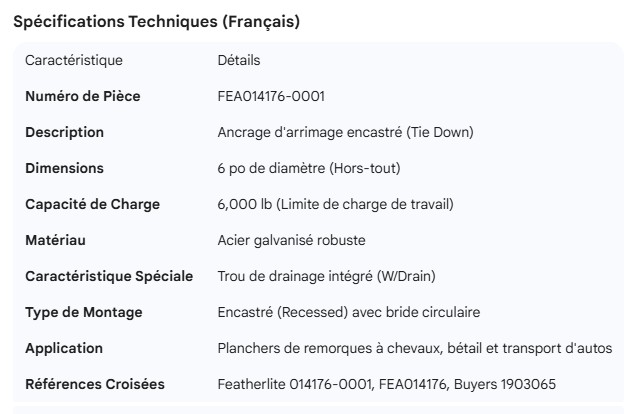The image size is (632, 414).
Task: Click the 6,000 lb load limit value
Action: click(335, 204)
